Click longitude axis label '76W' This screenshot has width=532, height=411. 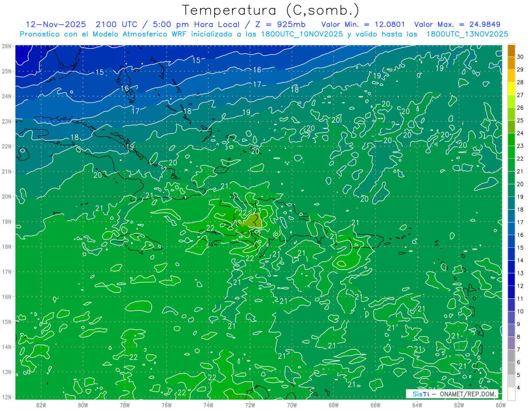coord(166,405)
